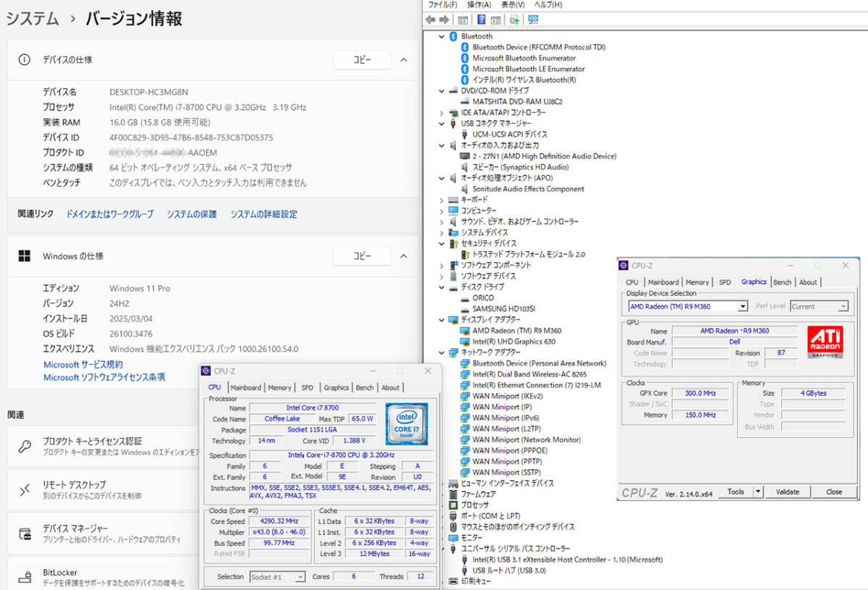Select Intel(R) UHD Graphics 630 in the tree
The width and height of the screenshot is (868, 590).
[514, 342]
